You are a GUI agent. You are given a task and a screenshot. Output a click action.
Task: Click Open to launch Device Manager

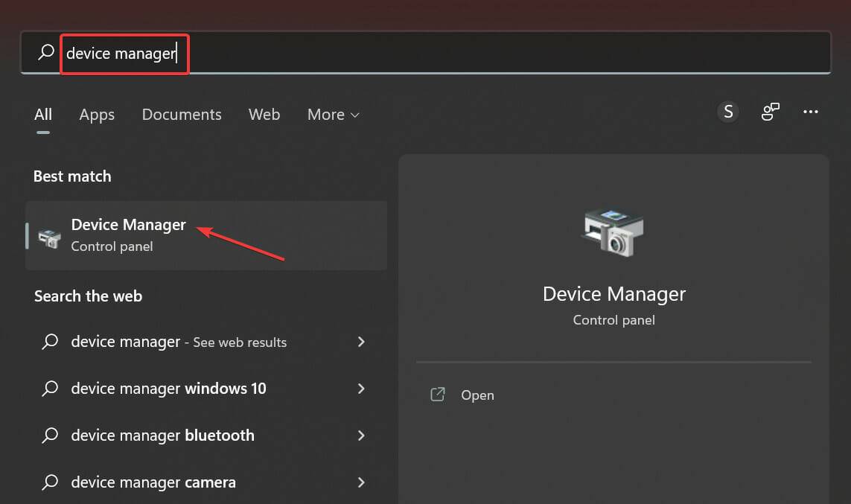477,395
